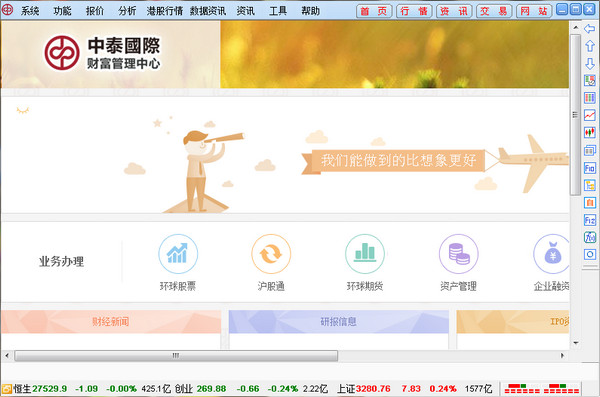Open the candlestick K-line chart icon
600x397 pixels.
(590, 132)
